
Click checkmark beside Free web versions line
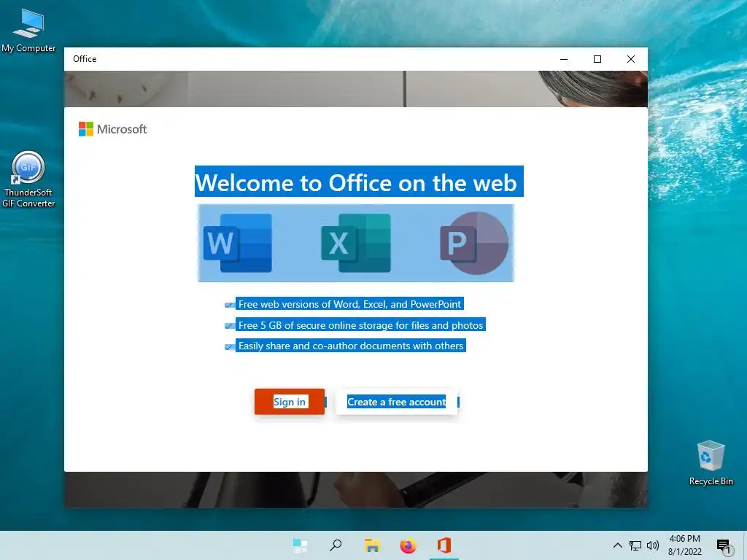[229, 305]
